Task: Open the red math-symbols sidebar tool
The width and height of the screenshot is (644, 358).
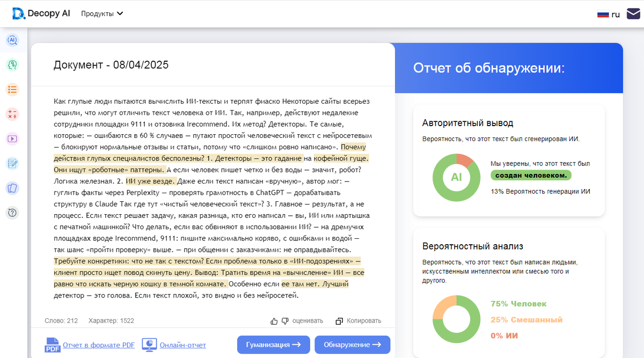Action: (12, 114)
